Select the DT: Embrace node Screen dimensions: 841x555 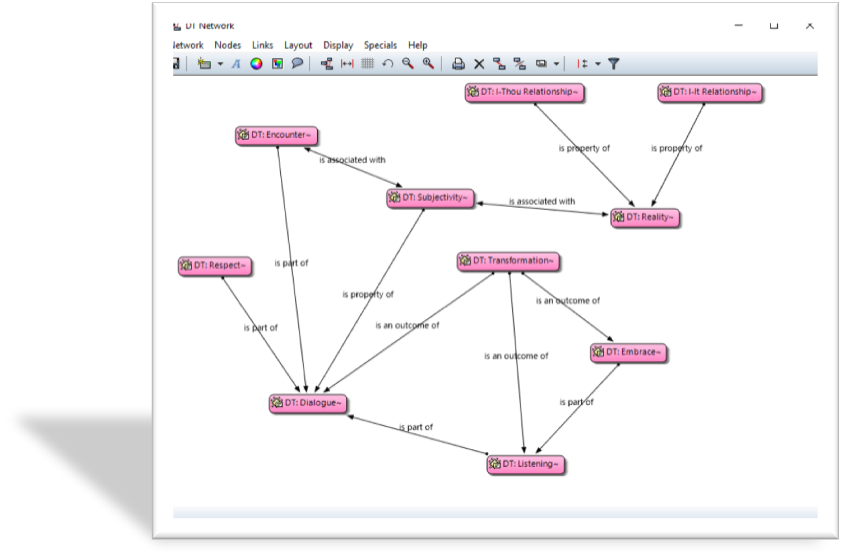(x=628, y=353)
